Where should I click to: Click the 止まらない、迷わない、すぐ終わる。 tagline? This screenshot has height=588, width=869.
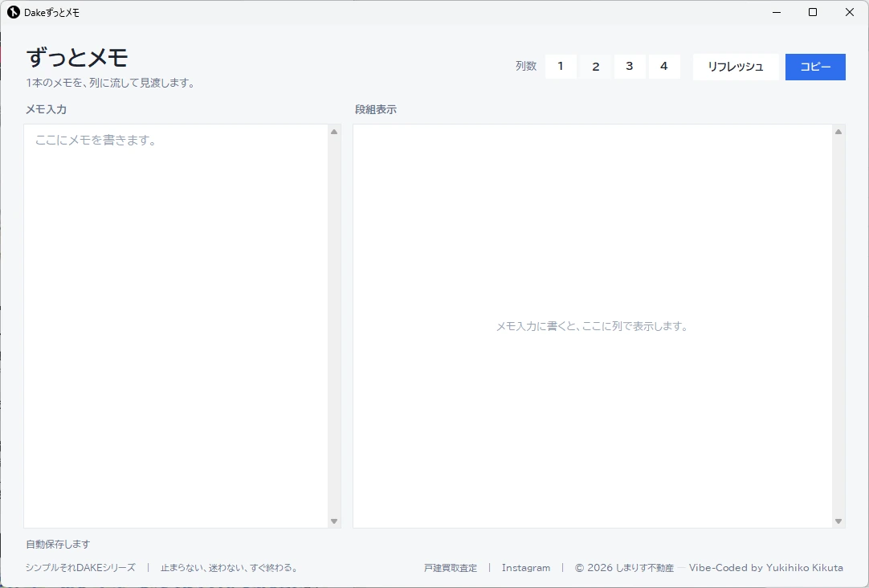tap(231, 568)
